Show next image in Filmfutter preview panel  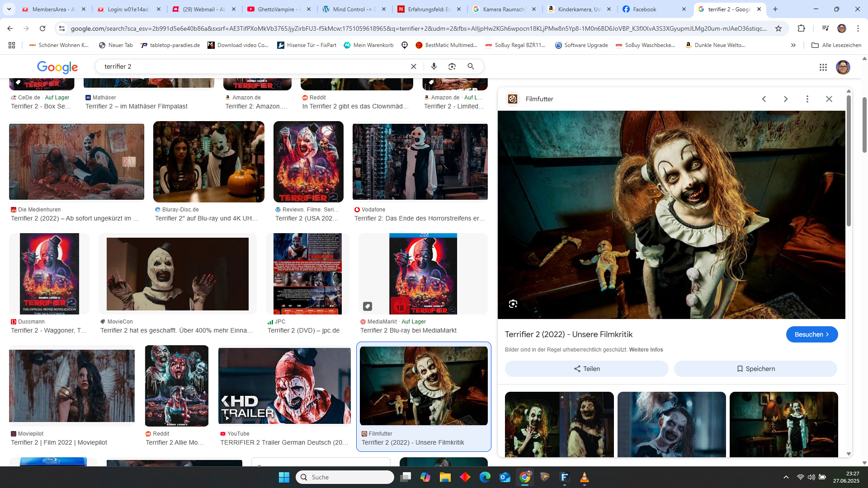(786, 99)
